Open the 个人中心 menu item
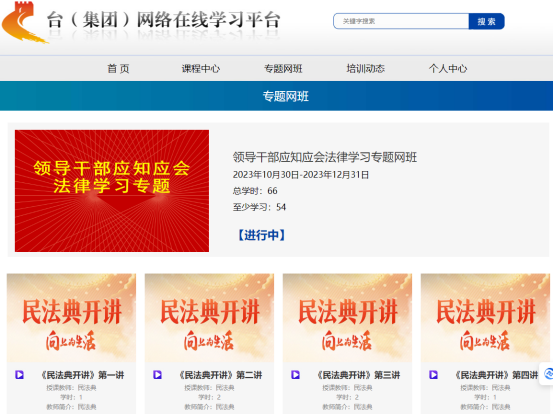 pyautogui.click(x=448, y=69)
